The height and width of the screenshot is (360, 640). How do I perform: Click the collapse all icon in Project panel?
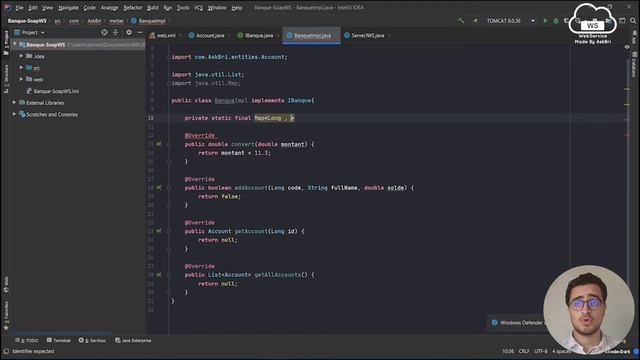coord(116,32)
